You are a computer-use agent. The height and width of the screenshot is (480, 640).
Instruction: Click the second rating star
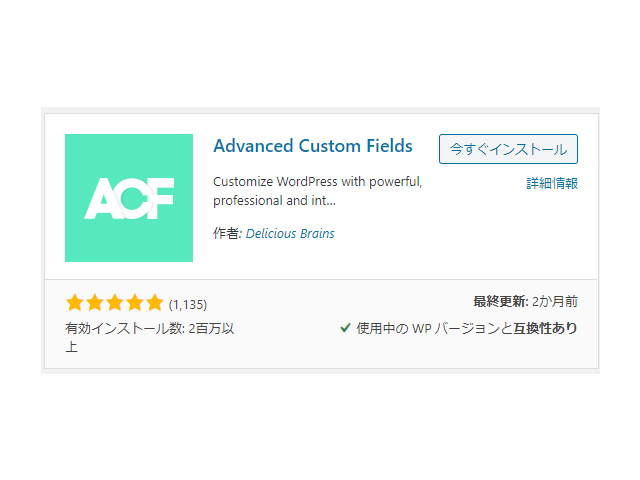95,303
